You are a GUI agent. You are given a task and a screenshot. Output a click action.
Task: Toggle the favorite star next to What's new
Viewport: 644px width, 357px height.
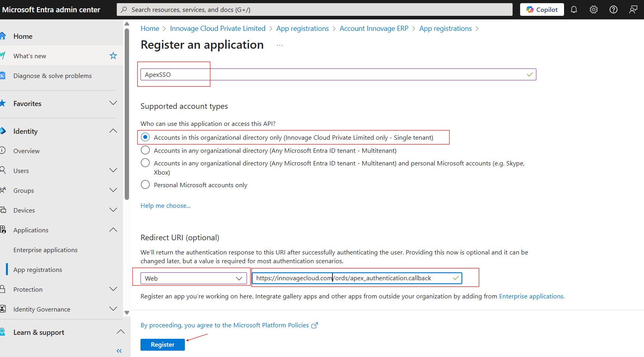[x=113, y=55]
